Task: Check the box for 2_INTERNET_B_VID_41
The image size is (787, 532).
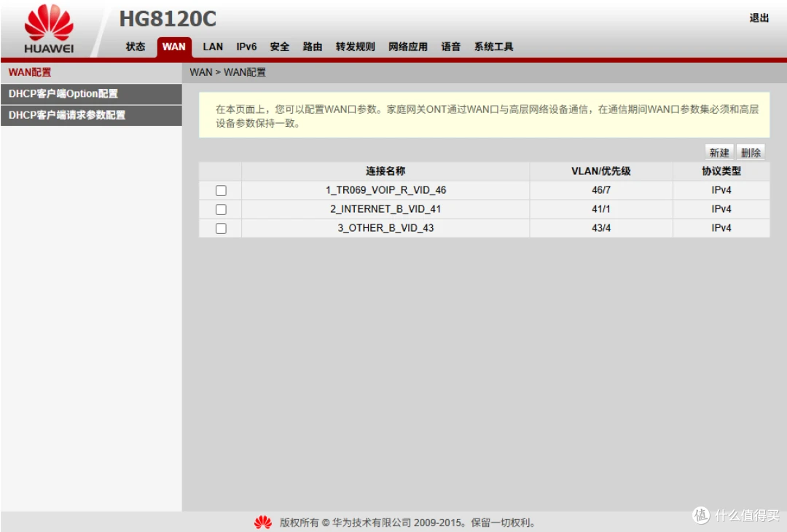Action: click(221, 209)
